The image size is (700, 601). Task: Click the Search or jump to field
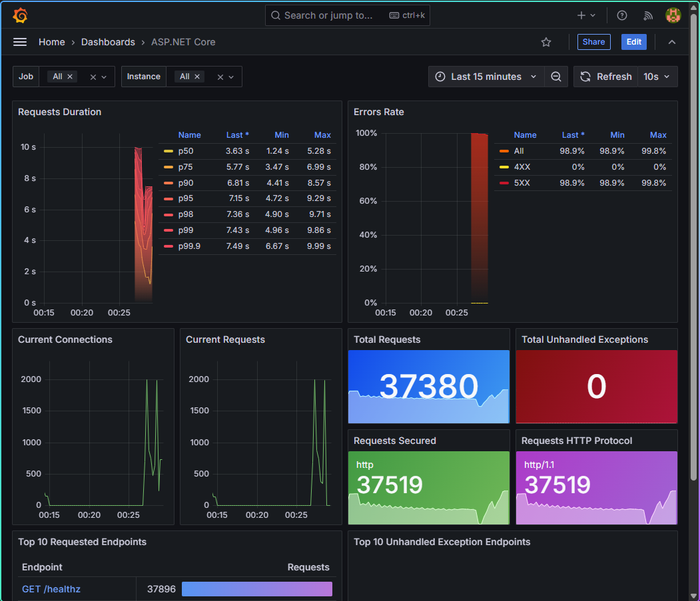coord(347,15)
